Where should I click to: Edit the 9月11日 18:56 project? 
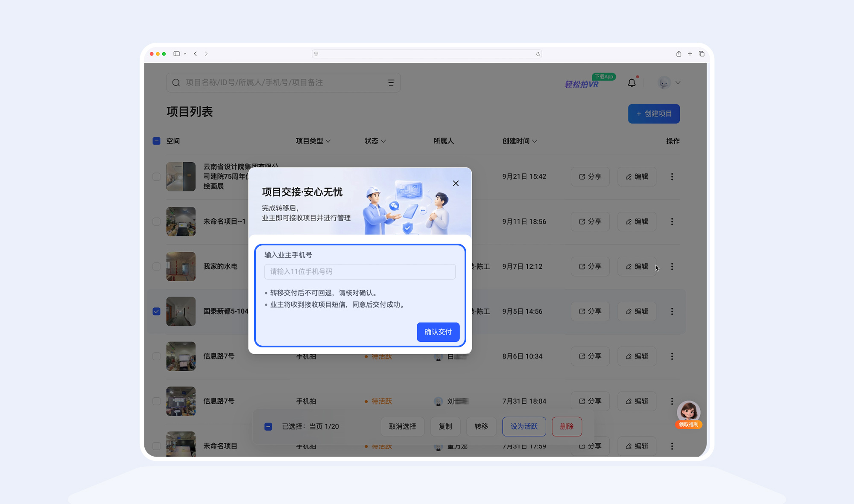637,221
